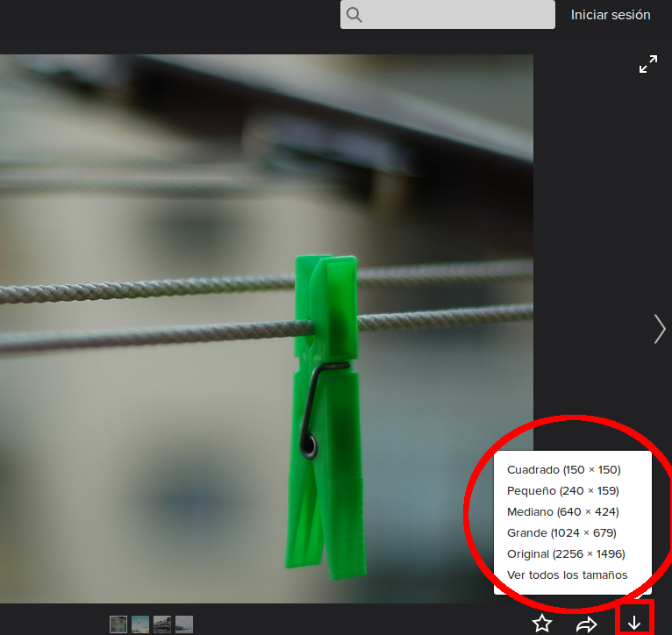This screenshot has width=672, height=635.
Task: Open Ver todos los tamaños
Action: coord(567,575)
